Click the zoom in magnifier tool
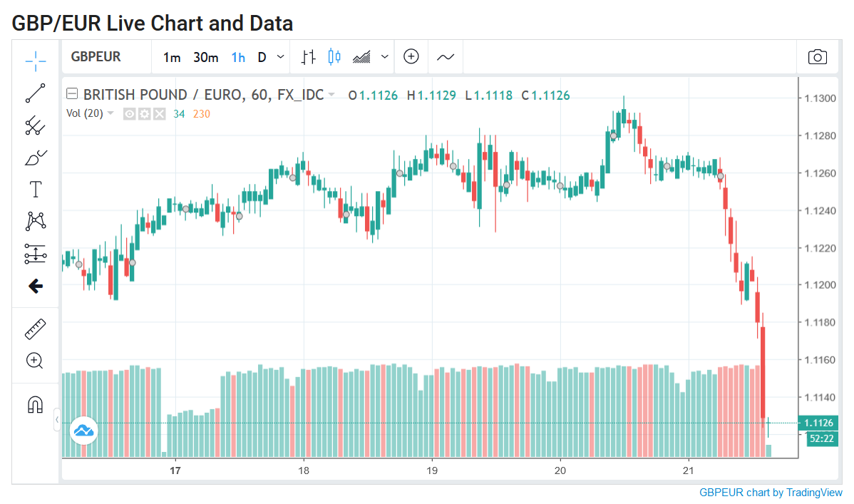This screenshot has width=854, height=504. pos(34,361)
